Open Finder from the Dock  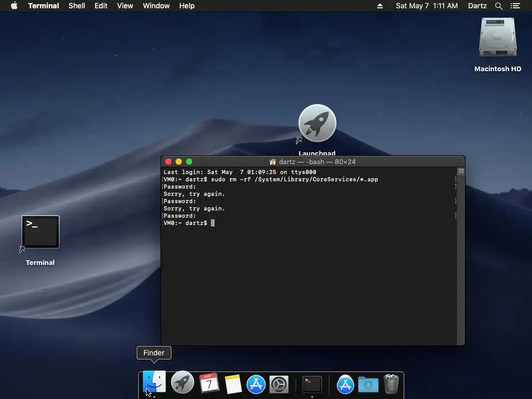point(154,383)
